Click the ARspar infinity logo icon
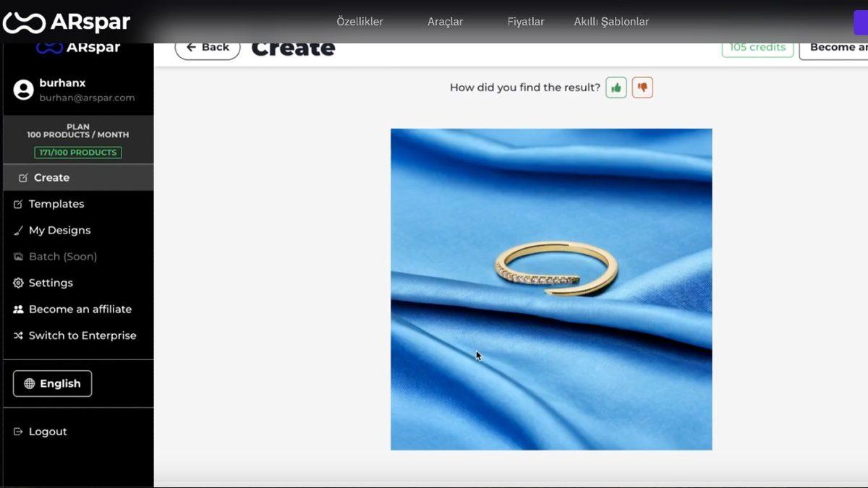Screen dimensions: 868x488 tap(24, 22)
